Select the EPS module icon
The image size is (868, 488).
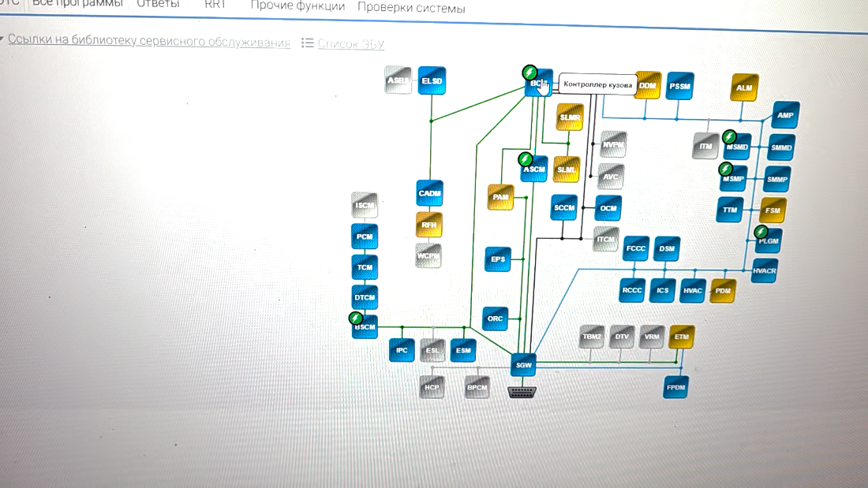(498, 259)
